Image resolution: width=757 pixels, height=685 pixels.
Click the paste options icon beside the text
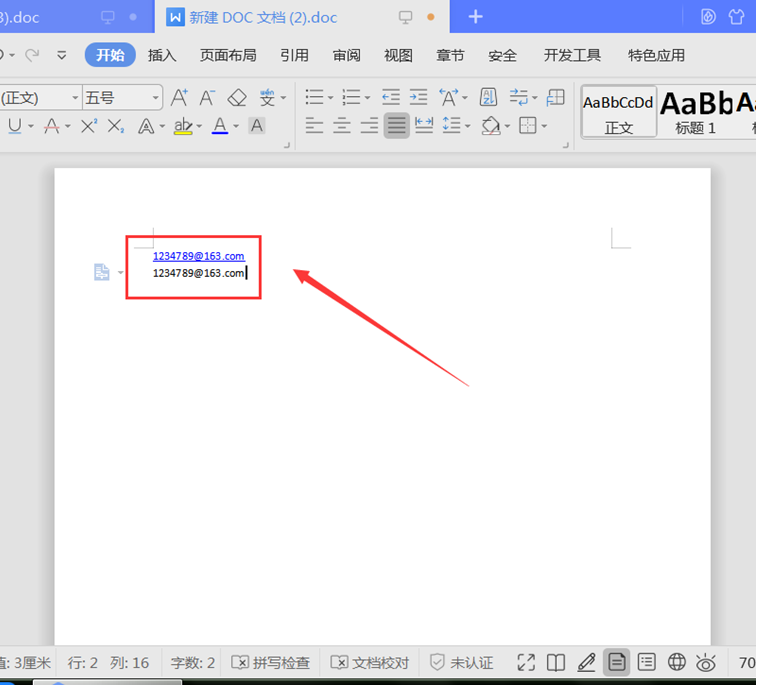point(101,272)
